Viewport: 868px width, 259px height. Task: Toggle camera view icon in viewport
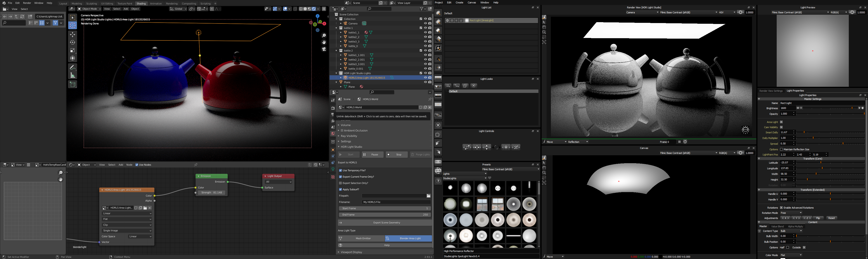click(324, 49)
